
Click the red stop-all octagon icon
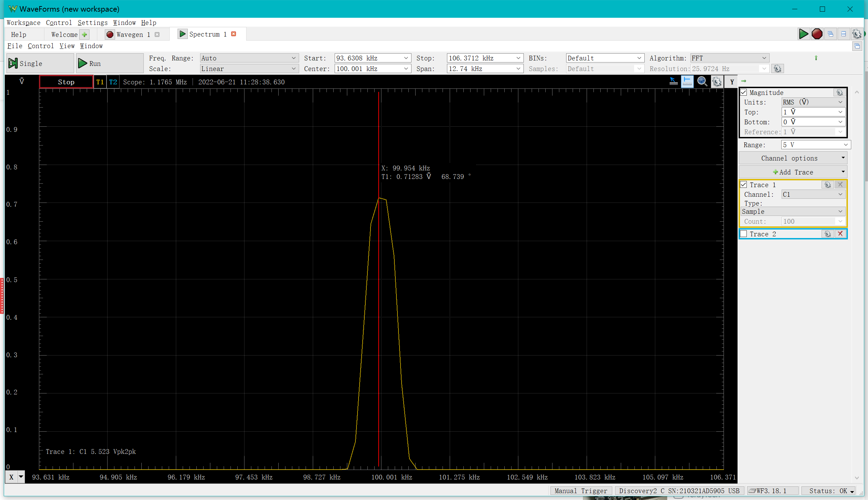[817, 34]
